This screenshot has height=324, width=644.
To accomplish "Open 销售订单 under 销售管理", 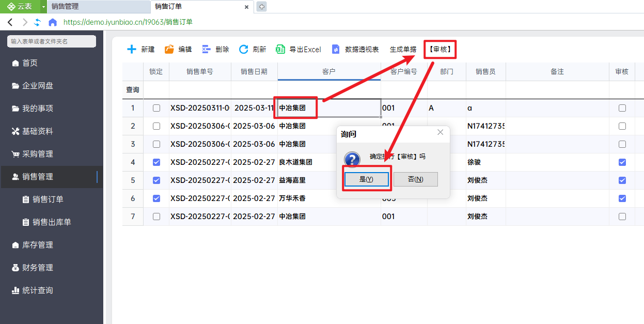I will pos(52,199).
